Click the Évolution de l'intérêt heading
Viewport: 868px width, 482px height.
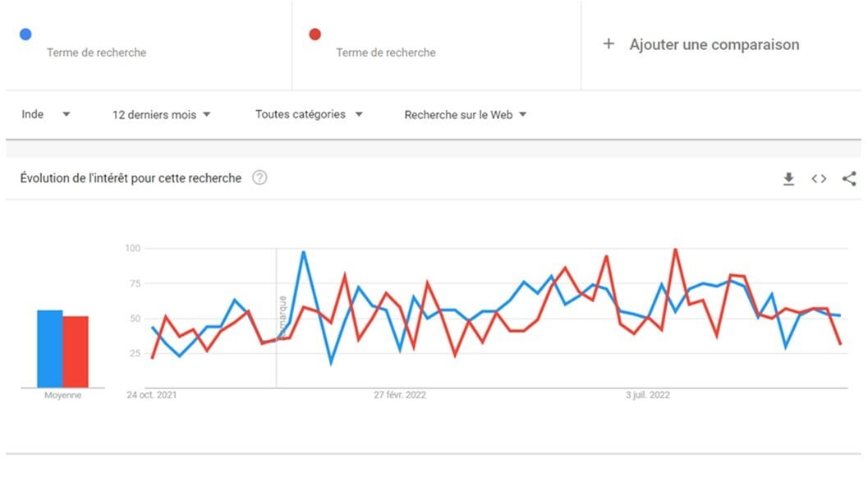point(131,177)
